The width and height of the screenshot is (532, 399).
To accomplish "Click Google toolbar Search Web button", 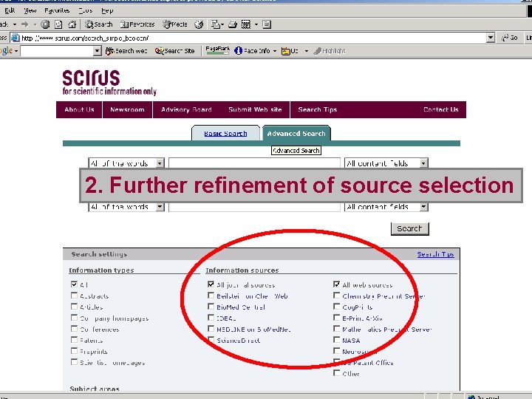I will tap(126, 51).
